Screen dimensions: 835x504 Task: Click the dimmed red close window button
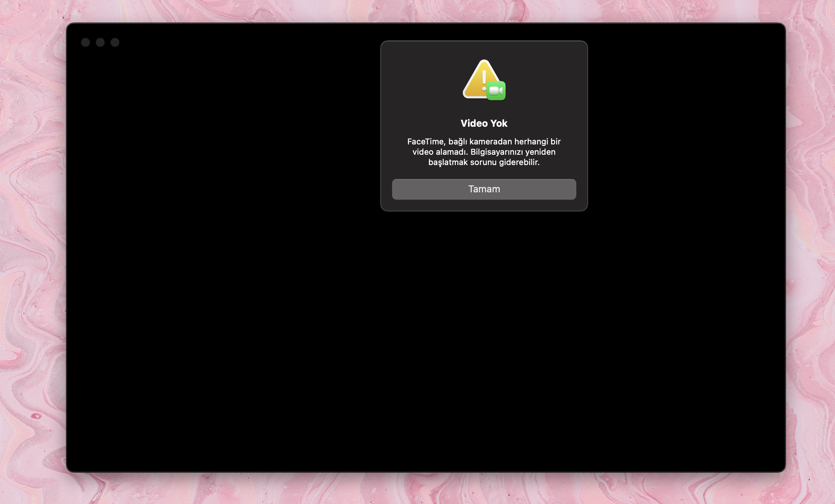coord(85,42)
